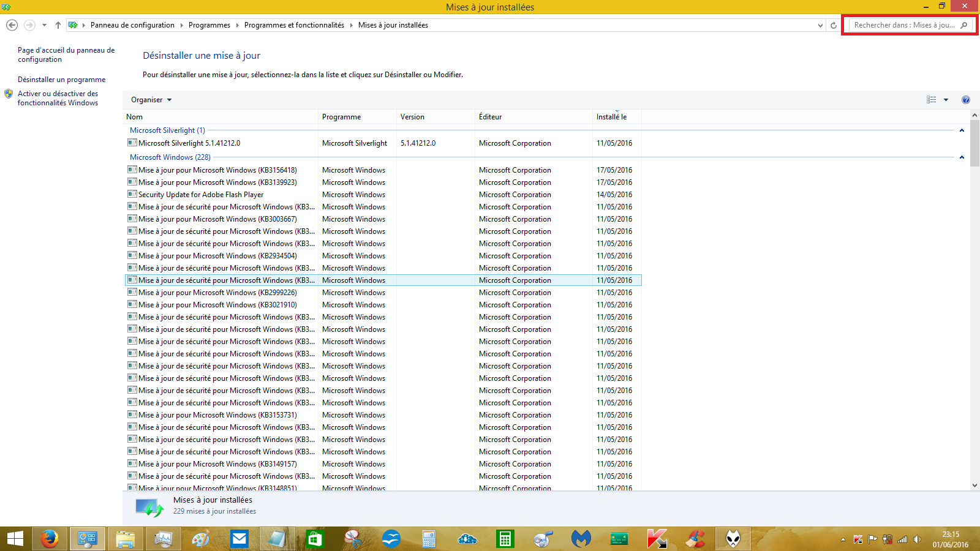Open the view options dropdown arrow
This screenshot has height=551, width=980.
[946, 100]
